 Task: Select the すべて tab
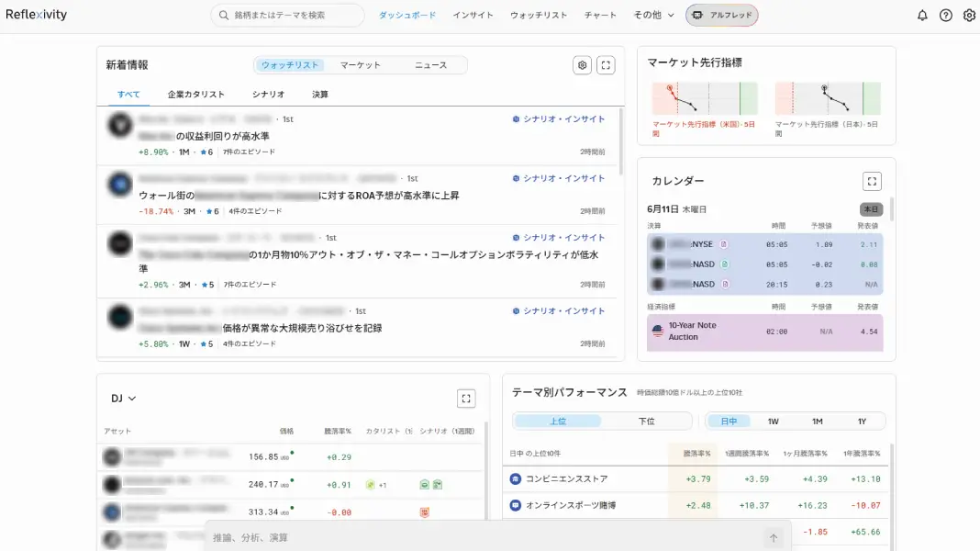tap(128, 95)
